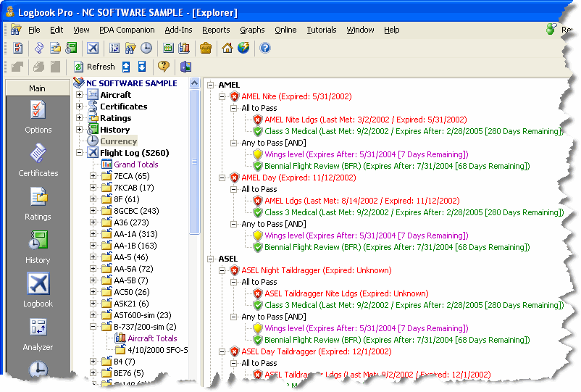The image size is (581, 392).
Task: Open the Graphs menu
Action: 252,30
